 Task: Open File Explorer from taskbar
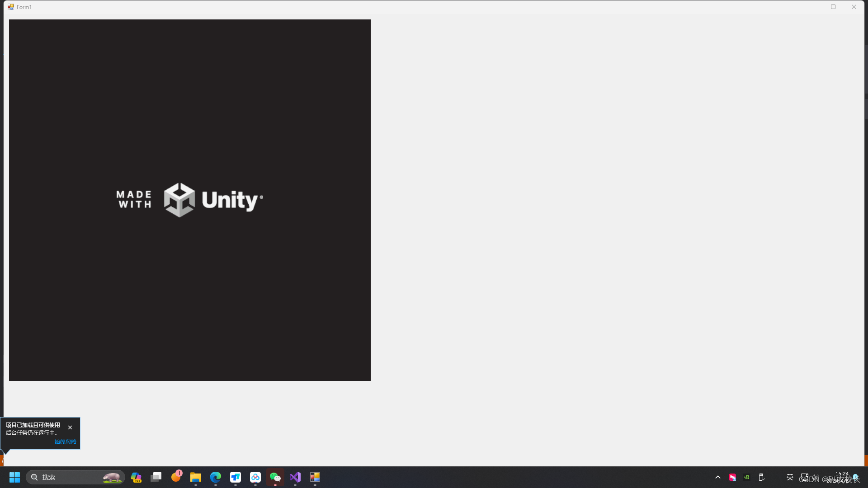pyautogui.click(x=196, y=477)
